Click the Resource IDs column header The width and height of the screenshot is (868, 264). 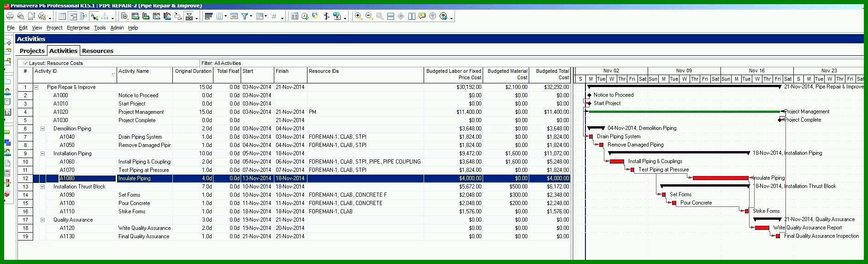366,75
